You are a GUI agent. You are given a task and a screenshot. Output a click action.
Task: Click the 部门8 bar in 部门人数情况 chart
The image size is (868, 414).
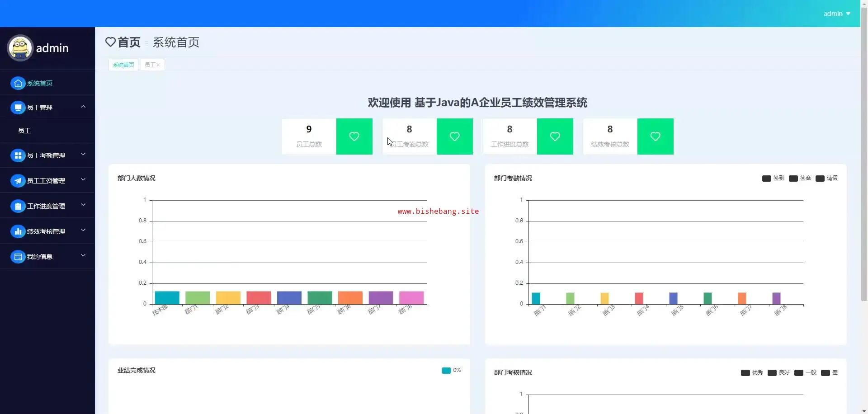click(x=411, y=297)
